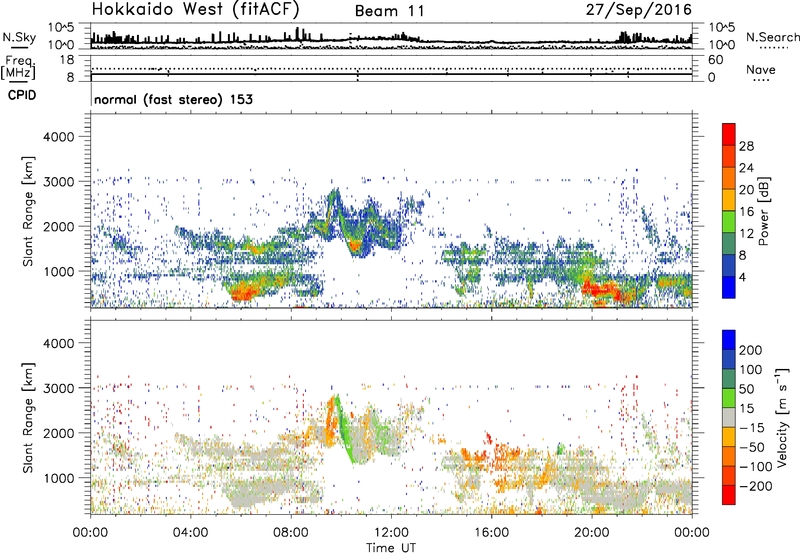Click the '04:00' time axis label
The height and width of the screenshot is (554, 800).
(190, 533)
